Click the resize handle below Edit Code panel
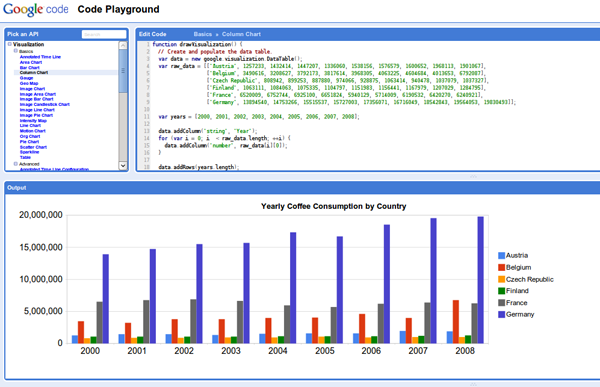 473,176
